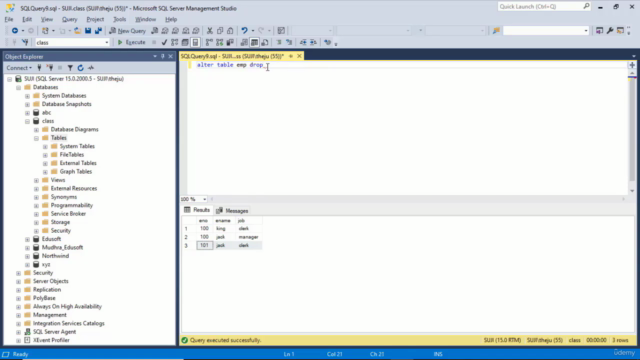Viewport: 640px width, 360px height.
Task: Click the Save All icon
Action: 98,31
